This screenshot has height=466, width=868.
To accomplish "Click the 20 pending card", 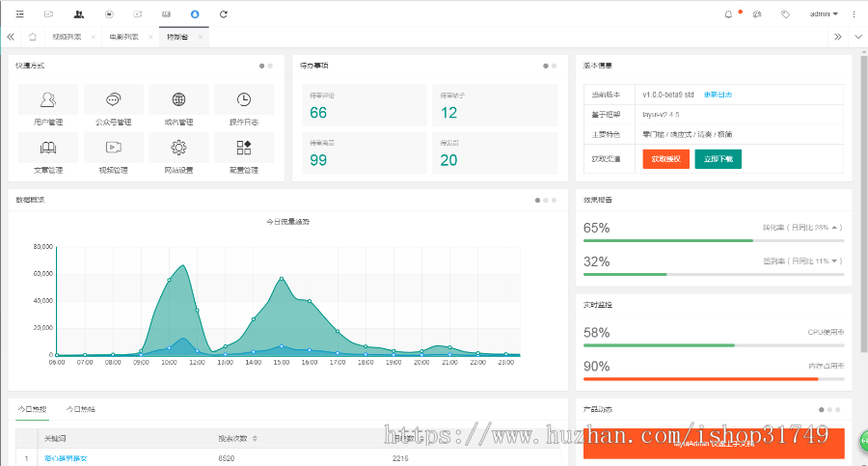I will [x=495, y=153].
